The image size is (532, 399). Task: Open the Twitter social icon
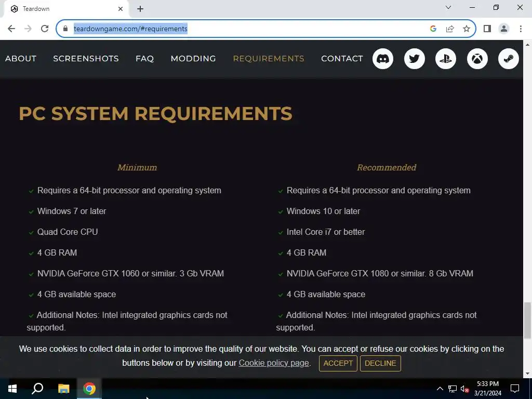pyautogui.click(x=414, y=59)
